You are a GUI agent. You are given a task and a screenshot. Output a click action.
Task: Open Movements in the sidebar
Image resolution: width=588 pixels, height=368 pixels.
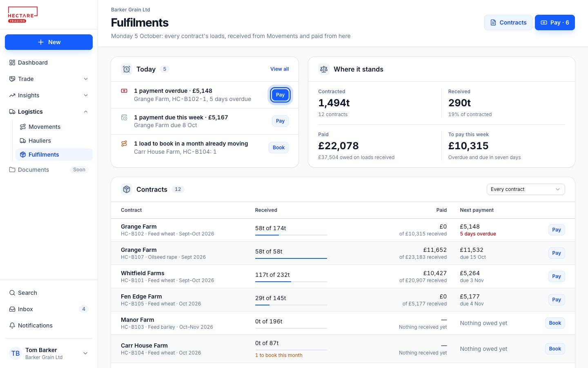(x=54, y=127)
